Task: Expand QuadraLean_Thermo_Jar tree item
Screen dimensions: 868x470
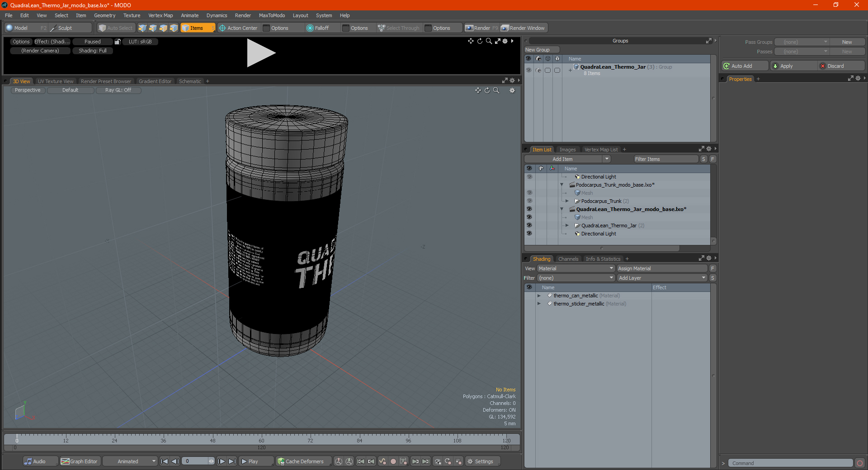Action: click(567, 226)
